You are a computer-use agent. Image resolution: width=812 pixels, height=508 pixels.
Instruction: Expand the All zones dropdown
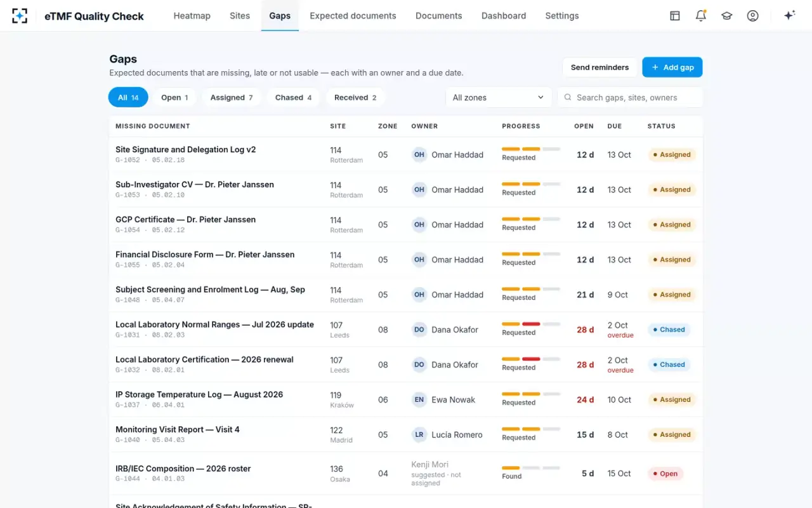499,98
